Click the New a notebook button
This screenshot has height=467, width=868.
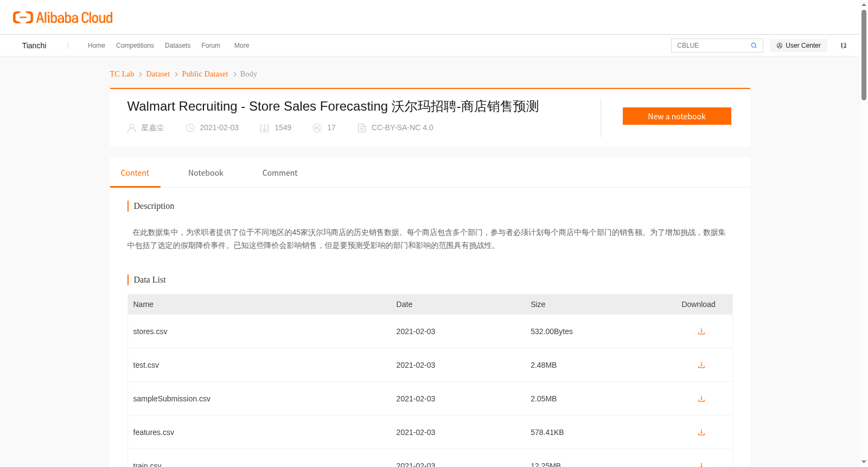pyautogui.click(x=677, y=116)
